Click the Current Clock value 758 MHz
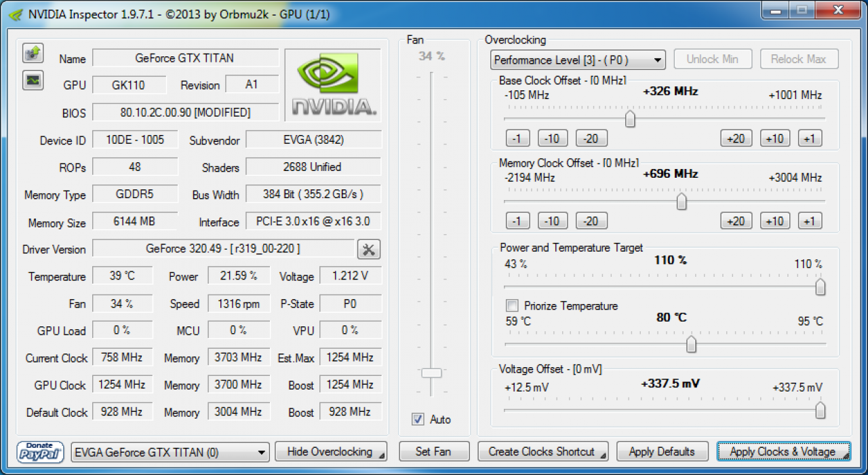Viewport: 868px width, 475px height. coord(122,357)
